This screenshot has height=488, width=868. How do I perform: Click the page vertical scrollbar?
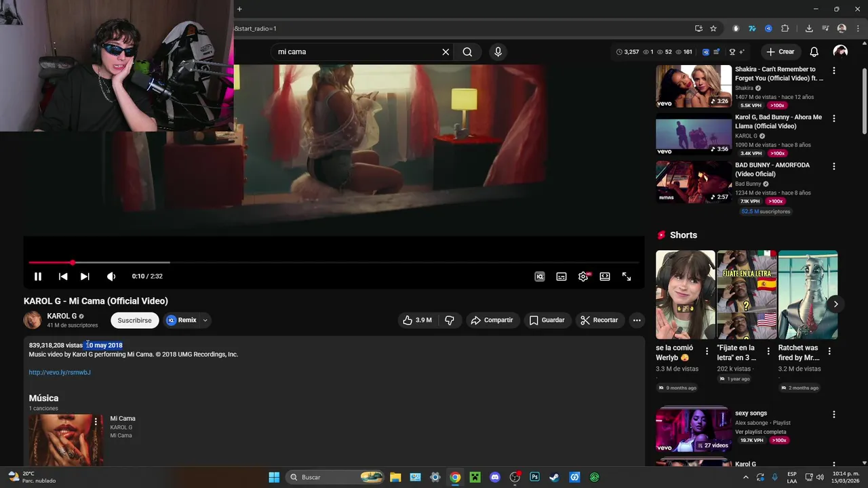click(864, 100)
